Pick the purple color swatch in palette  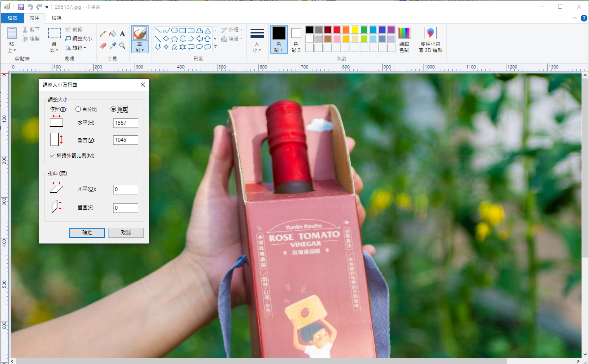391,30
